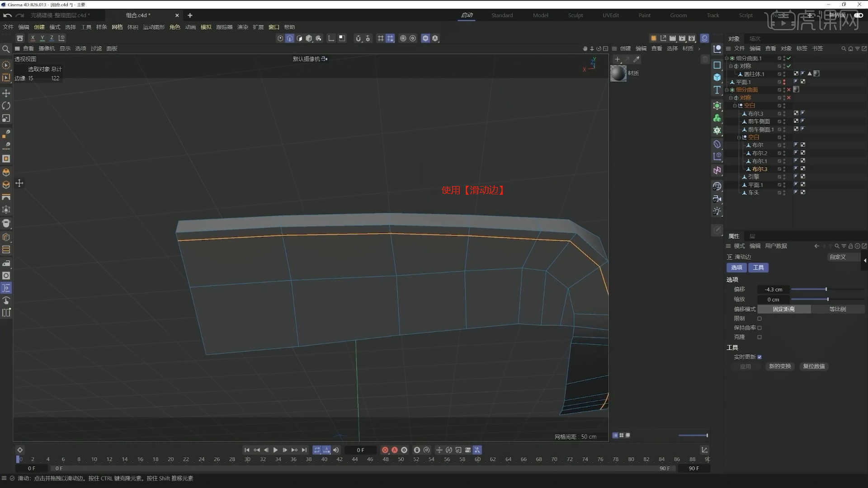The width and height of the screenshot is (868, 488).
Task: Click the selected Slide Edge tool icon in left toolbar
Action: pyautogui.click(x=6, y=288)
